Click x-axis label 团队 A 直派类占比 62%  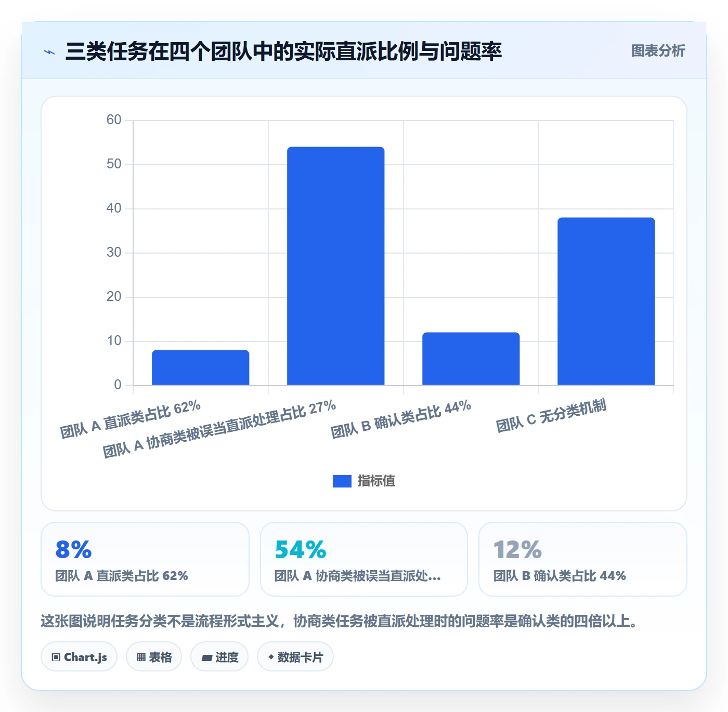131,419
